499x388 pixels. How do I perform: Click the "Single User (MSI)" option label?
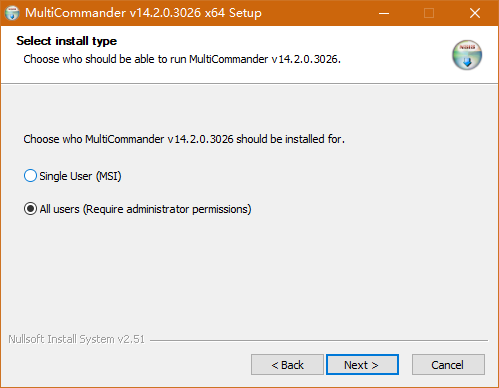[x=80, y=176]
